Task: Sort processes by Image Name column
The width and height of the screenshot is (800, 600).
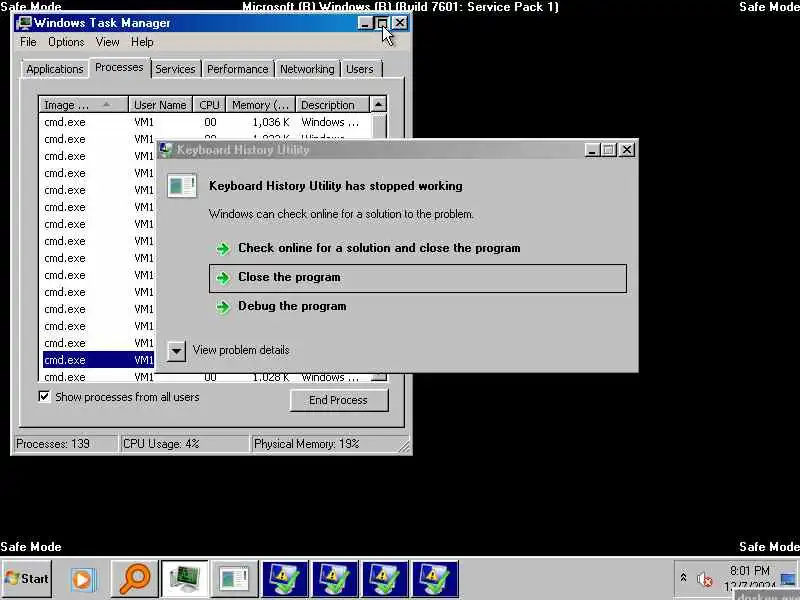Action: tap(83, 105)
